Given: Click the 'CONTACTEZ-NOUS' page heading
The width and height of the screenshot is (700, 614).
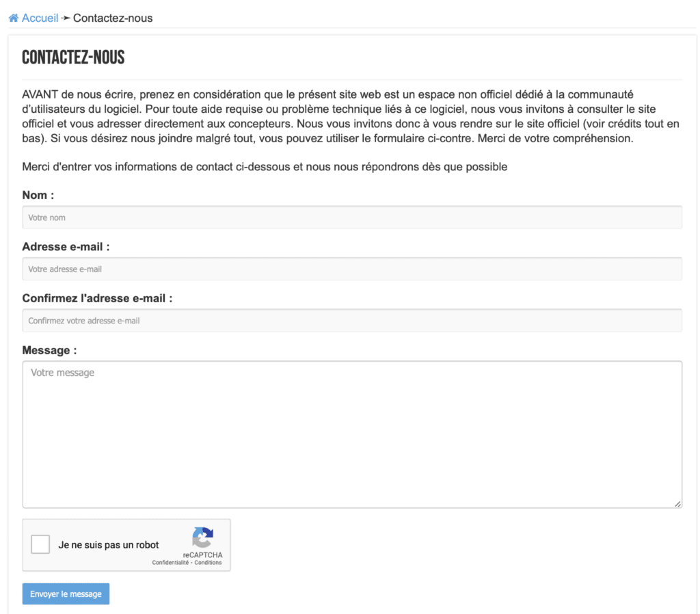Looking at the screenshot, I should [72, 57].
